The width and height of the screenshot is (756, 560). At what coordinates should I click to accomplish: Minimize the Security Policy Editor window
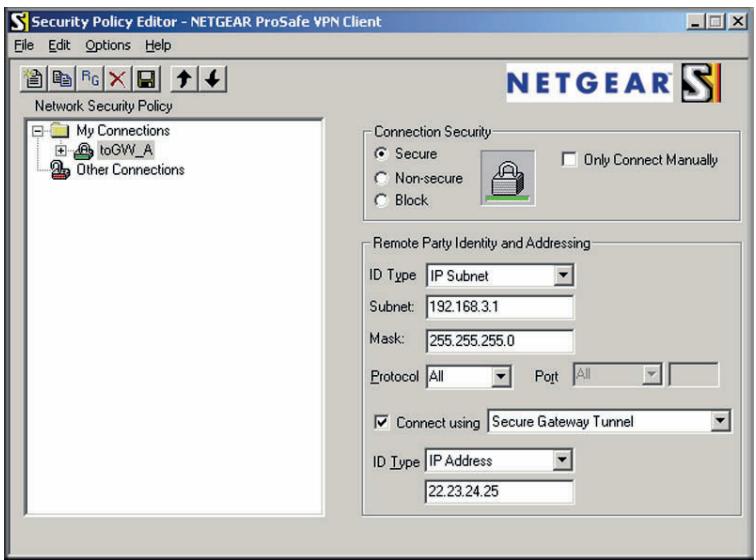tap(695, 22)
